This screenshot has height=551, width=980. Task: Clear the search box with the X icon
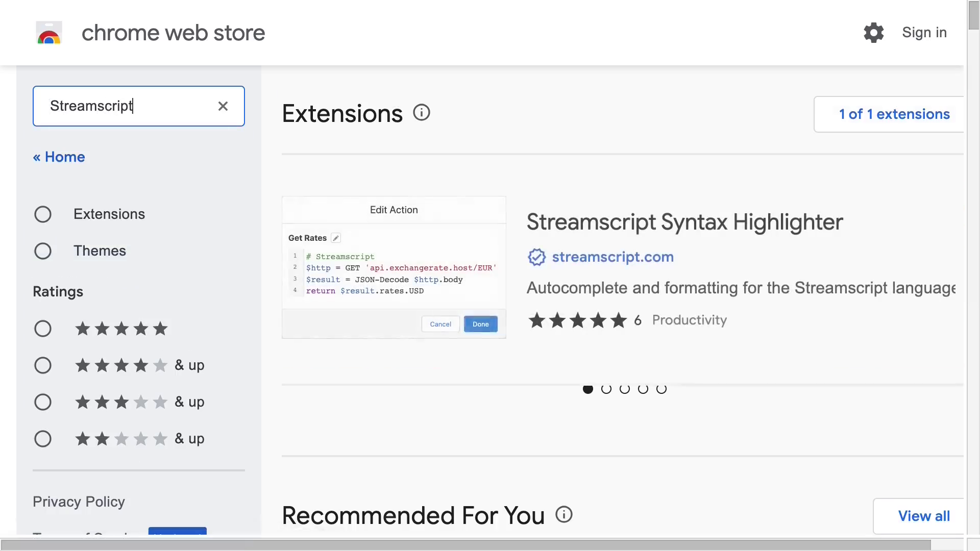[x=223, y=106]
